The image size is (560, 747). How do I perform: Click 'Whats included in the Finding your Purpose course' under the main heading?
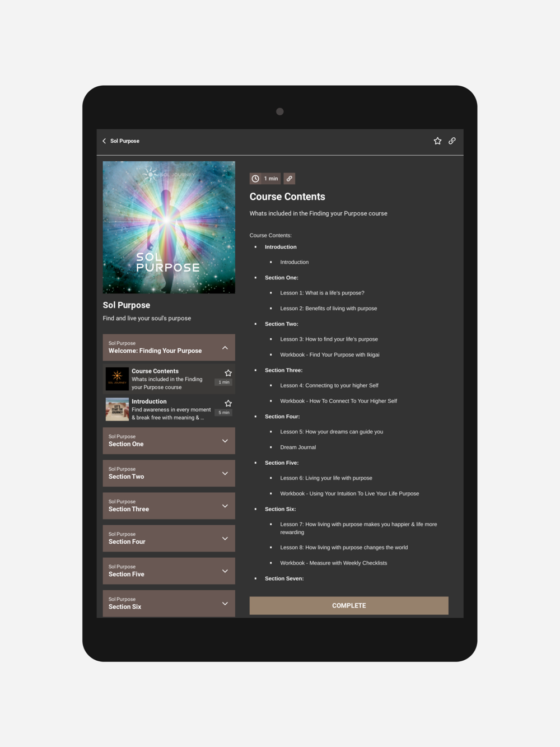319,213
